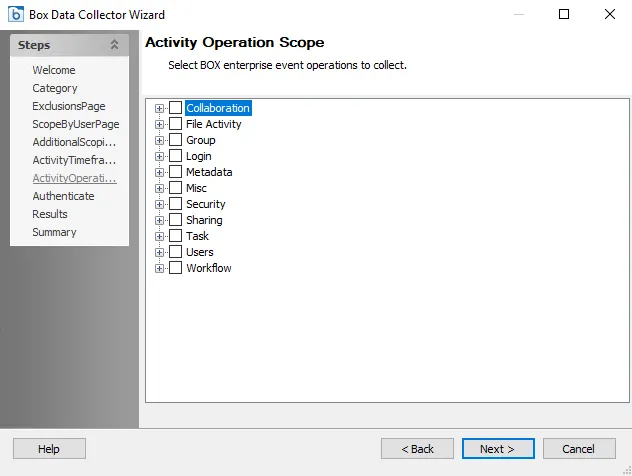Jump to the Results step
This screenshot has width=632, height=476.
pos(50,214)
